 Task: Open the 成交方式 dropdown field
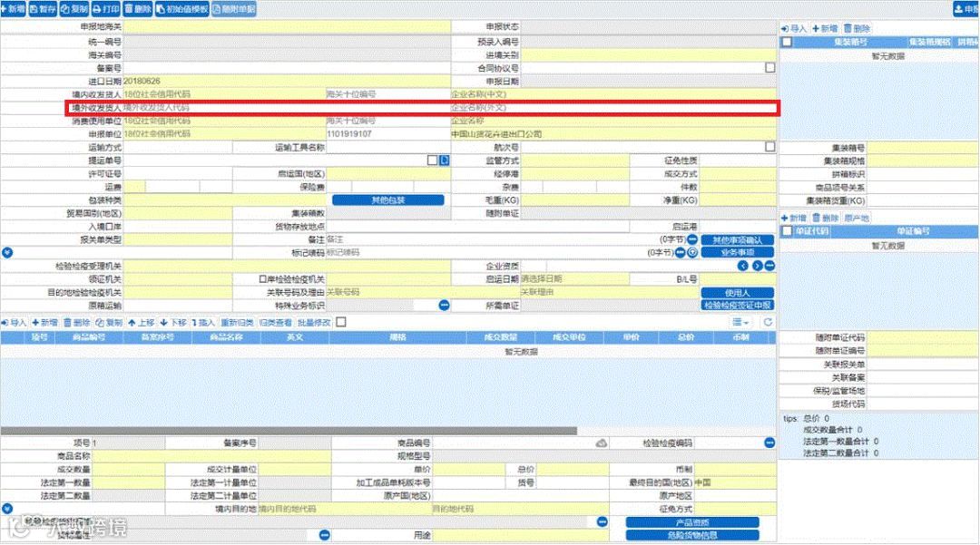(738, 173)
